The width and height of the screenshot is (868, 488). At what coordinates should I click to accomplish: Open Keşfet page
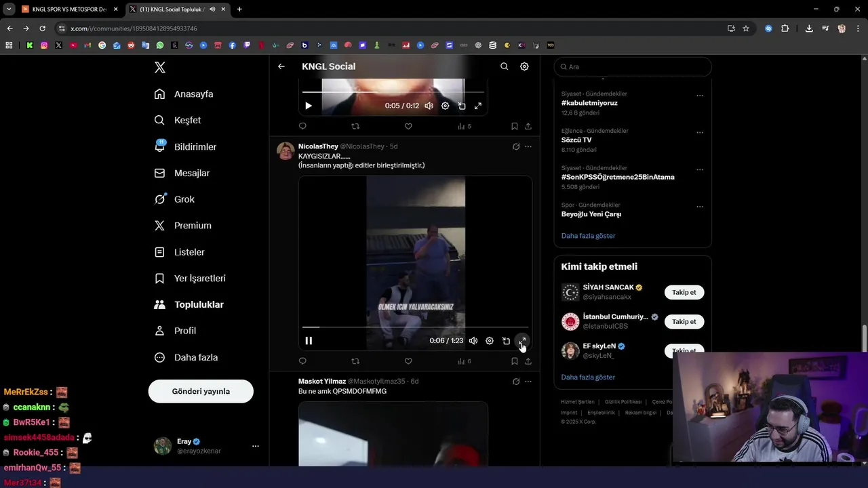point(178,120)
